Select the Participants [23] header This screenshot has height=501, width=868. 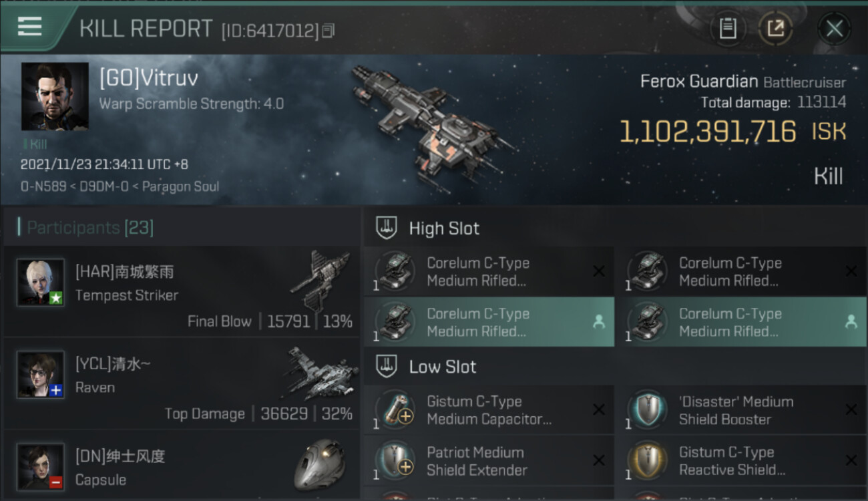tap(90, 228)
